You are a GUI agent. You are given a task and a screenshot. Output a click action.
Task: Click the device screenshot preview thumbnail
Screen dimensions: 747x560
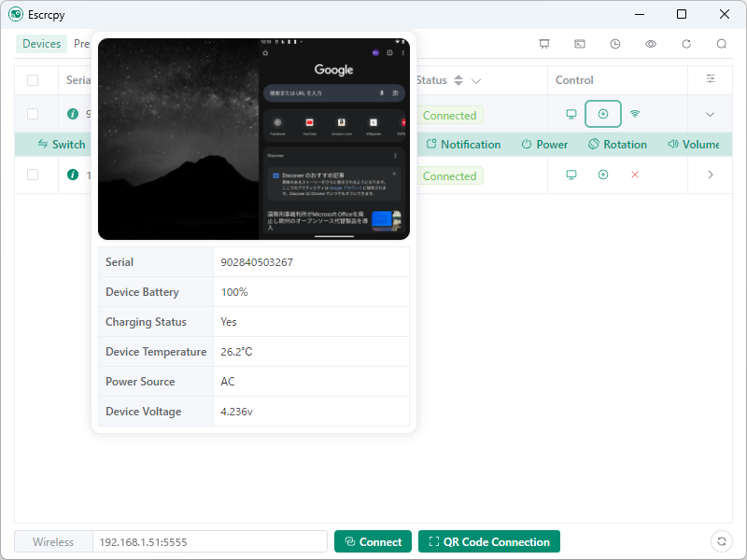tap(253, 139)
